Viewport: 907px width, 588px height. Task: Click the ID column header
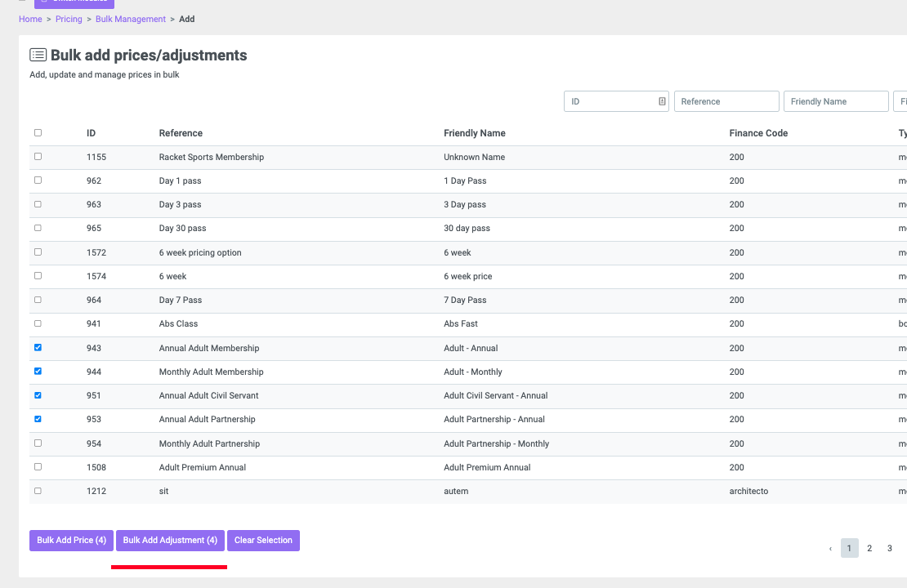point(91,133)
